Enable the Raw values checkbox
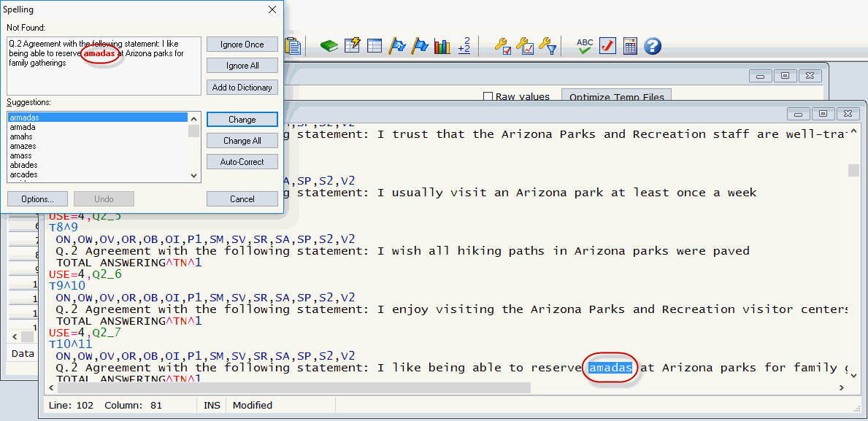Screen dimensions: 868x421 (488, 96)
